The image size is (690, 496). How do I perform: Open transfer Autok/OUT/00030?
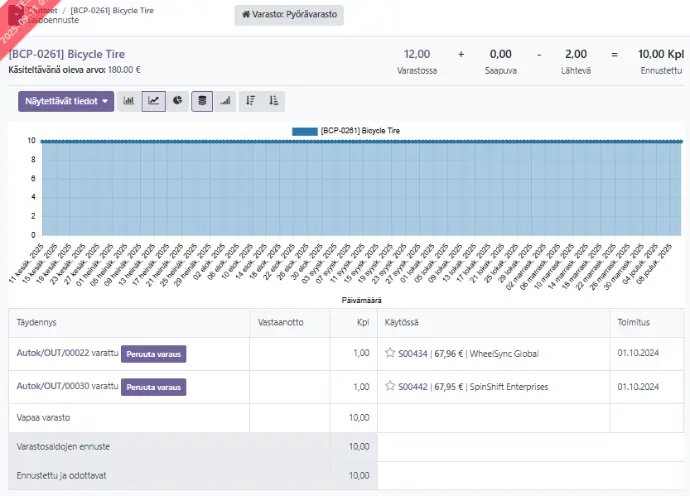pos(53,386)
